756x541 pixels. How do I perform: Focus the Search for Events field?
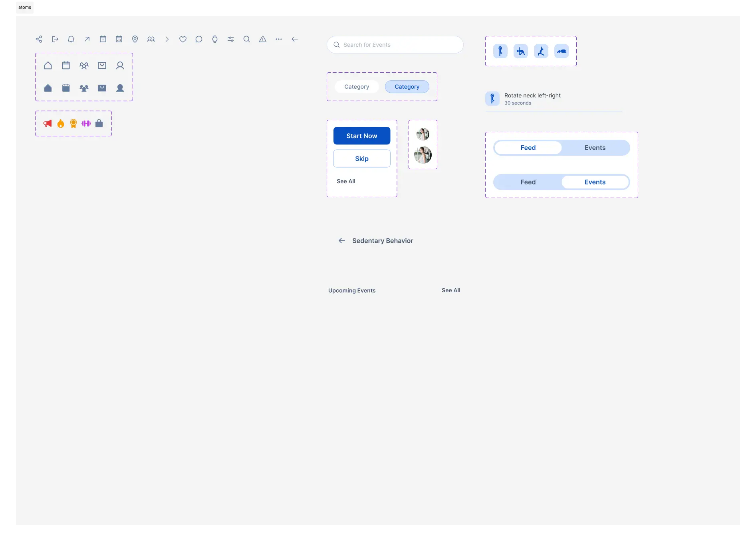pyautogui.click(x=395, y=45)
